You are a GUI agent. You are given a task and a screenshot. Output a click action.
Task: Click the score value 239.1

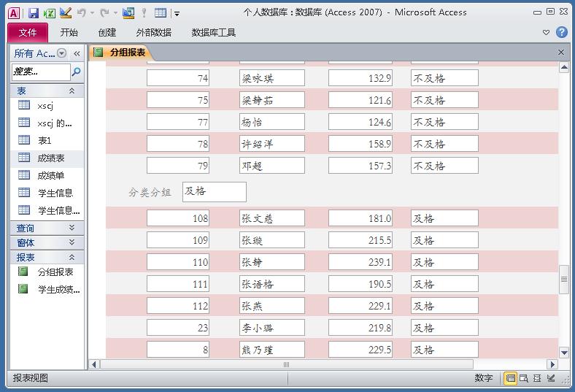(360, 262)
